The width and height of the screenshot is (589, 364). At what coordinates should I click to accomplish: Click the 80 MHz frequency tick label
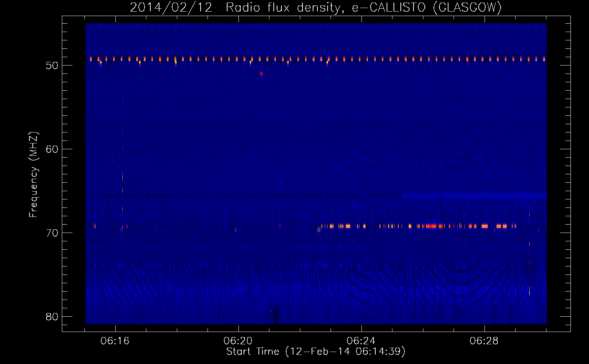pos(52,317)
